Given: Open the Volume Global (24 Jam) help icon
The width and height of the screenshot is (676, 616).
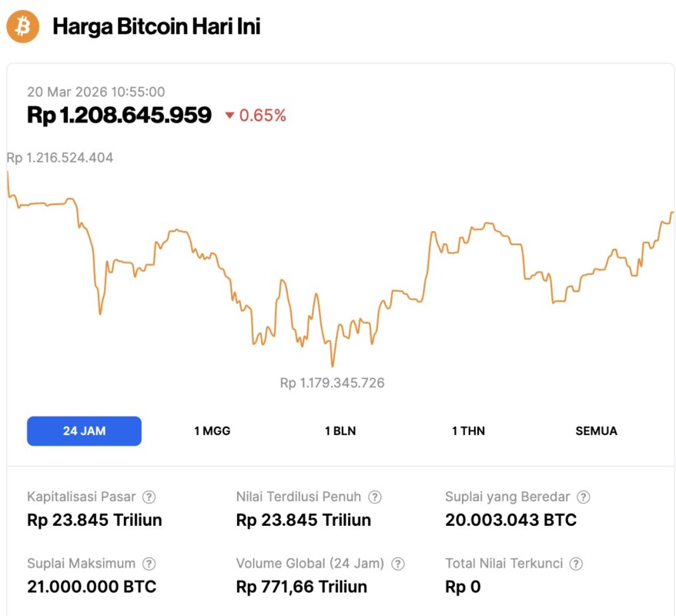Looking at the screenshot, I should tap(398, 564).
